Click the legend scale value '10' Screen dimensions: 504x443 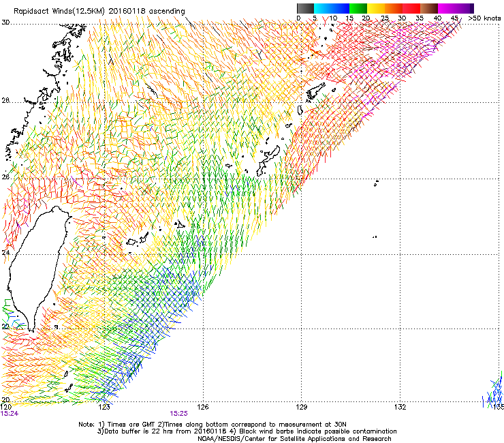tap(332, 18)
